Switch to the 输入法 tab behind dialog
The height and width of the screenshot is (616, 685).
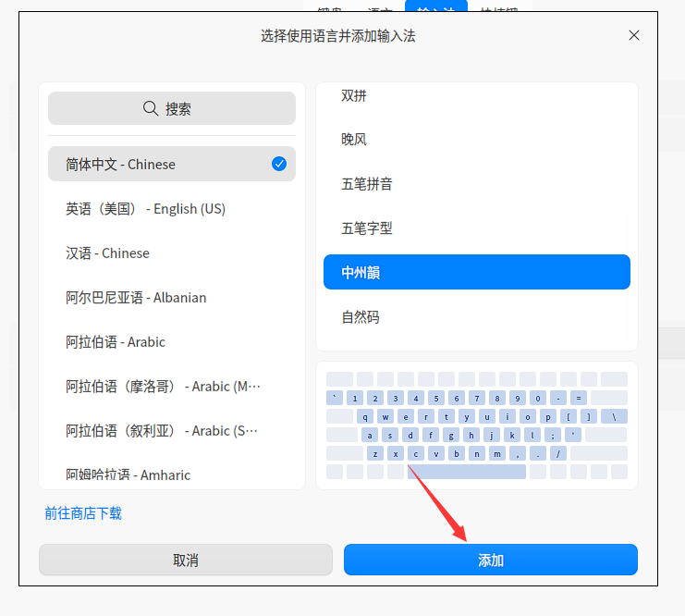tap(436, 6)
